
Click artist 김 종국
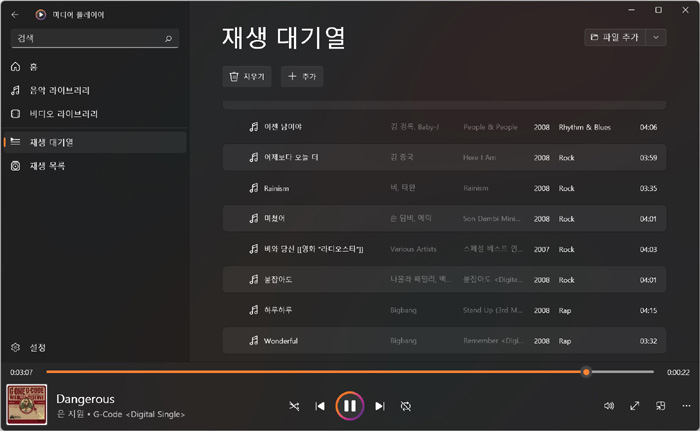point(402,157)
